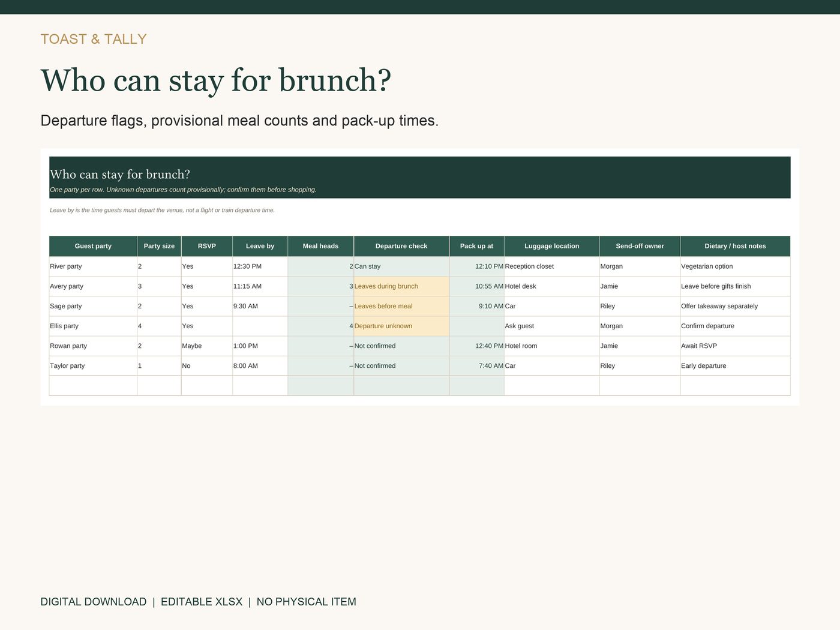This screenshot has height=630, width=840.
Task: Select the Early departure cell
Action: 736,365
